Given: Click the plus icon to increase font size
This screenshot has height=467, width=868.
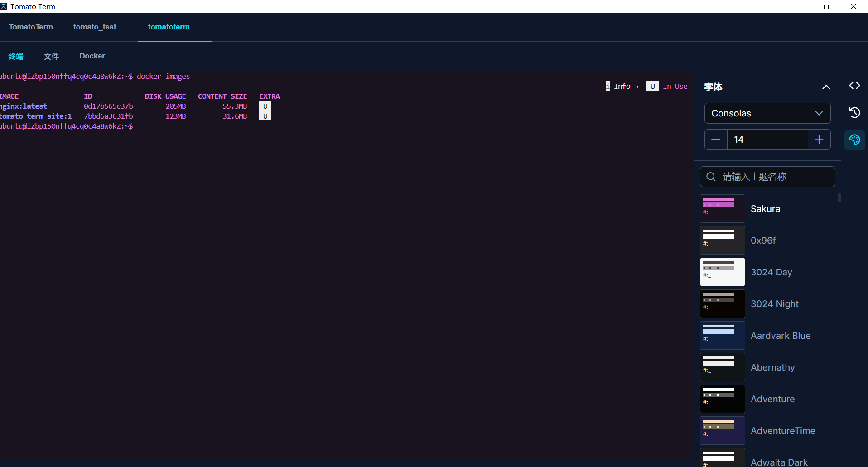Looking at the screenshot, I should [819, 140].
